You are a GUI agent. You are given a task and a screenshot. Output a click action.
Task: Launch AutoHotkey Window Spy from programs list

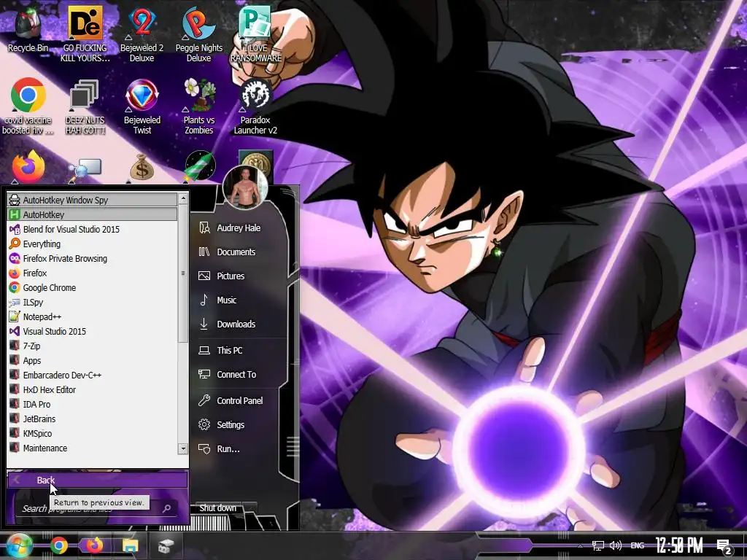click(93, 200)
